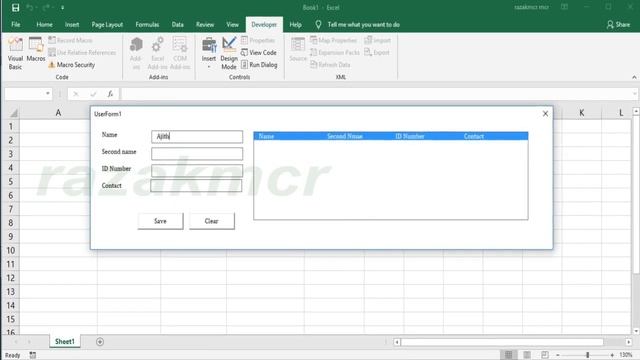
Task: Open the Name Box dropdown
Action: pyautogui.click(x=48, y=93)
